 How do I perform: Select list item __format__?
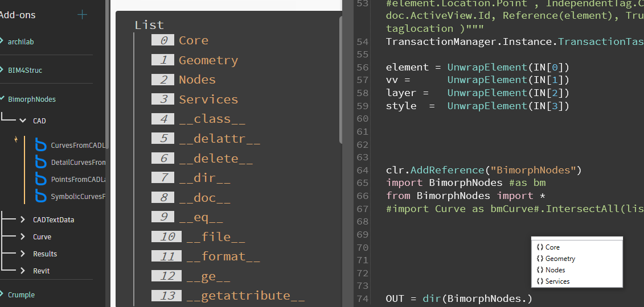223,256
